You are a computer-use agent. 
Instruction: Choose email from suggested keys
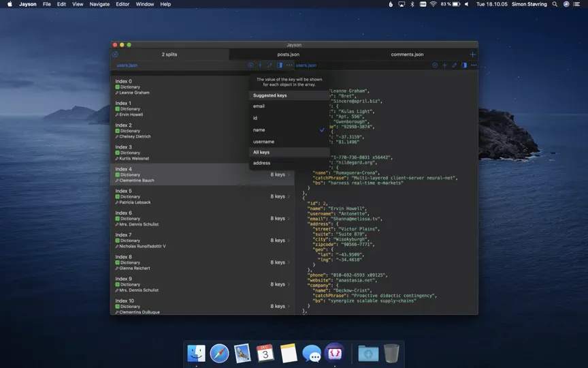[289, 106]
